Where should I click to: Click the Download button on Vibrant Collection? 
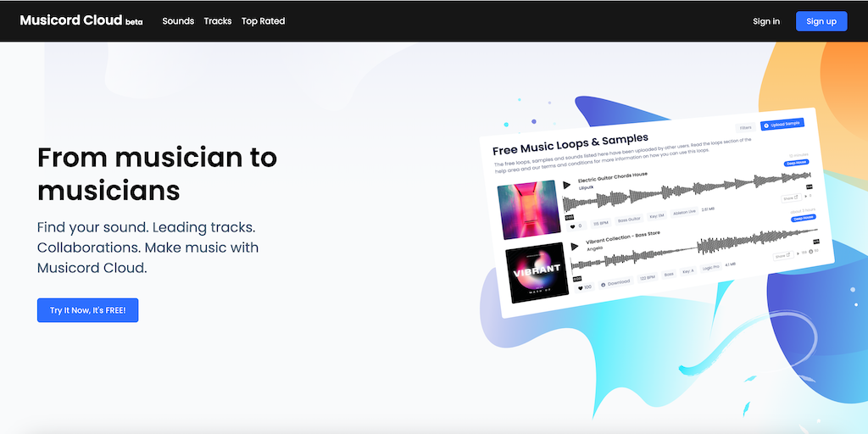tap(615, 282)
